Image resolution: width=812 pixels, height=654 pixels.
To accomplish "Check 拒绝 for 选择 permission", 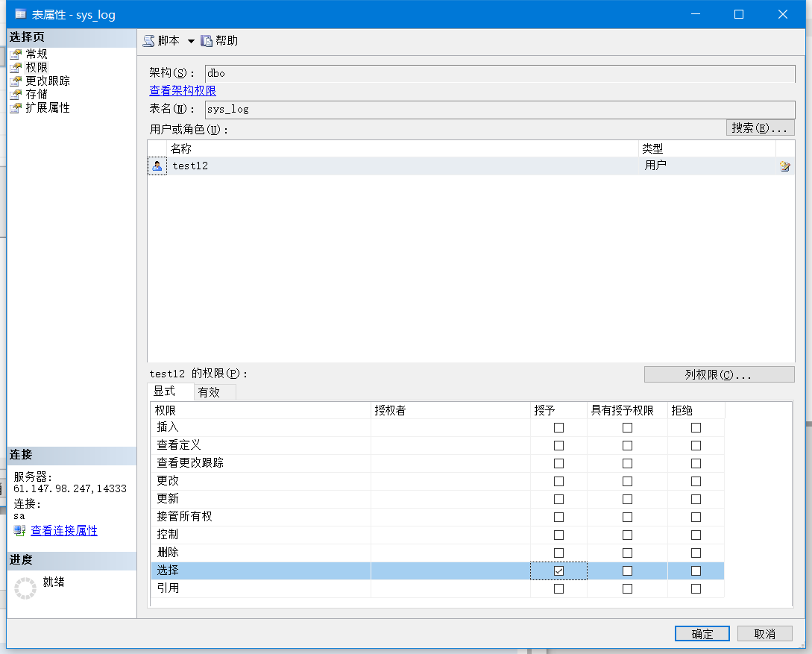I will point(696,570).
